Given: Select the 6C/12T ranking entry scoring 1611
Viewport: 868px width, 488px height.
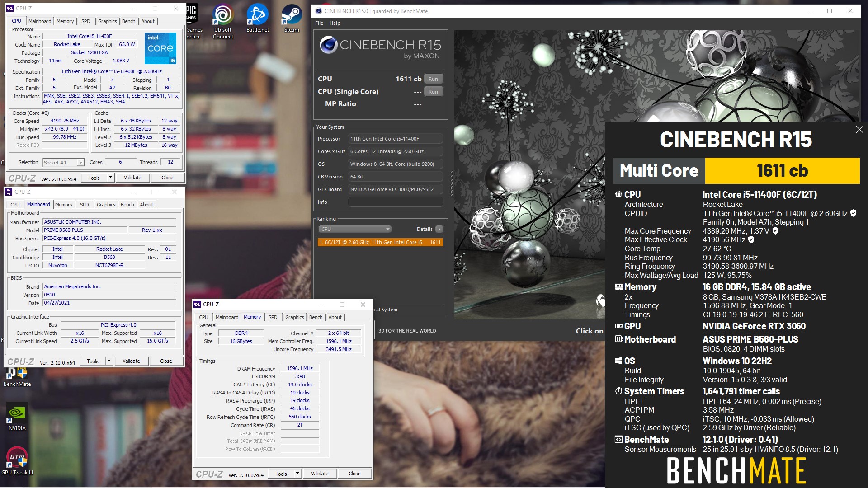Looking at the screenshot, I should 380,242.
